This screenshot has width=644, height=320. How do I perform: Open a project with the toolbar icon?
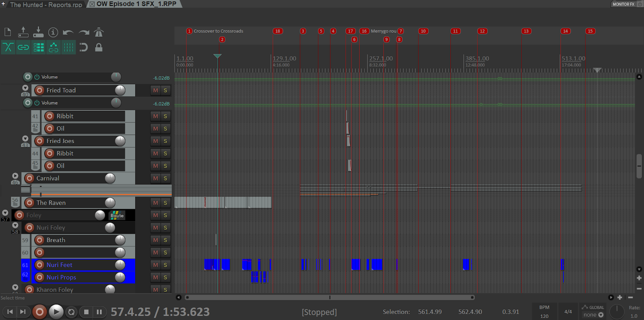point(23,32)
